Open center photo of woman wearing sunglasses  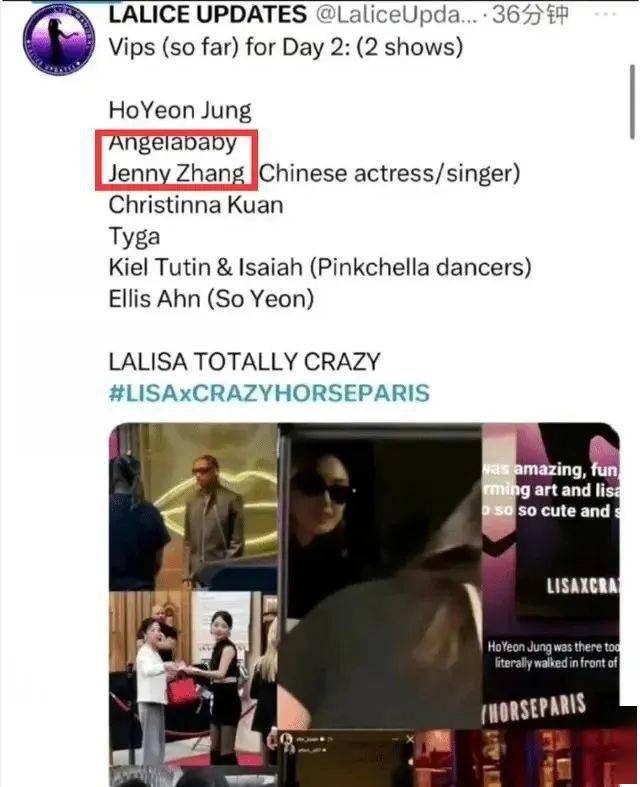coord(380,577)
